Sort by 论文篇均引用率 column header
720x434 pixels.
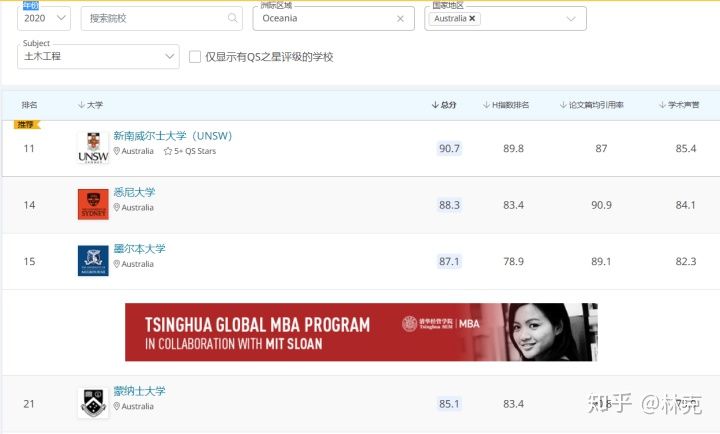pyautogui.click(x=592, y=105)
